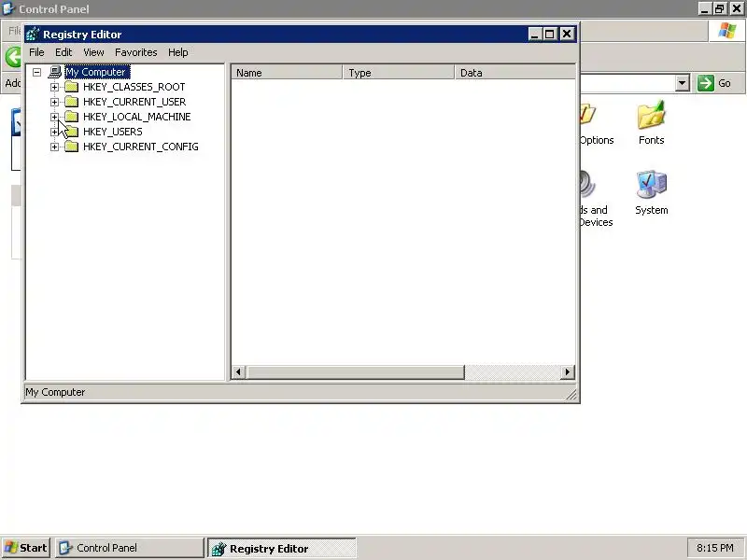747x560 pixels.
Task: Click the HKEY_CURRENT_USER folder icon
Action: click(x=72, y=102)
